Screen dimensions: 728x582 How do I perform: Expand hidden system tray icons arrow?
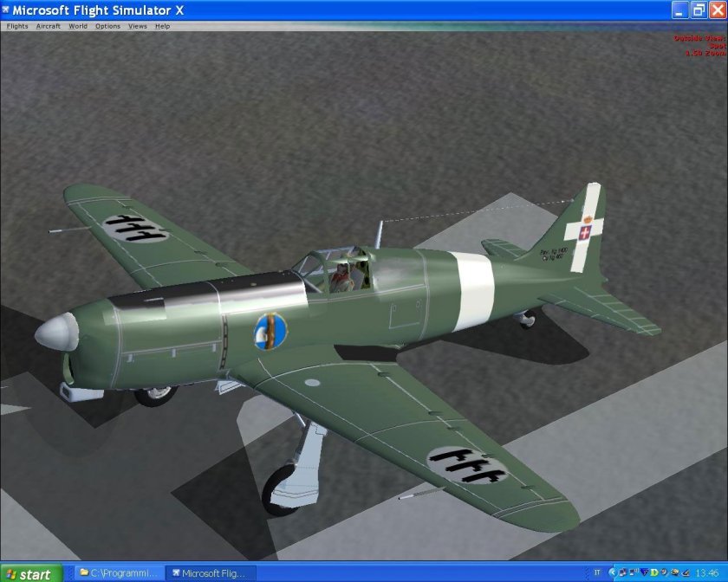click(613, 572)
